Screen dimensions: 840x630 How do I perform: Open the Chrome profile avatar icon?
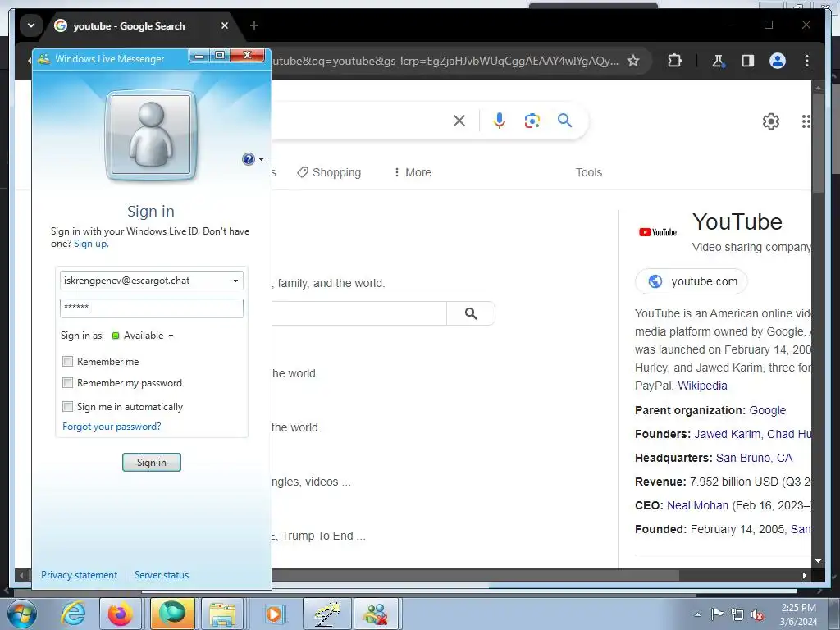coord(778,61)
